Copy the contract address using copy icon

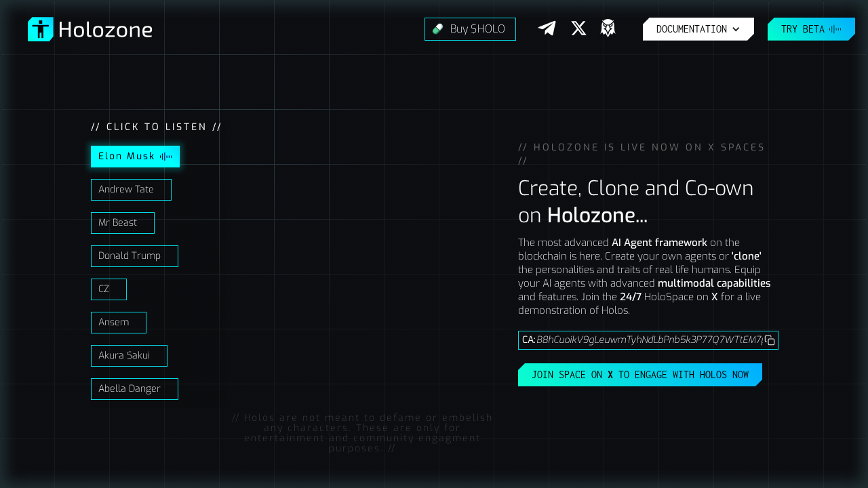click(x=770, y=340)
